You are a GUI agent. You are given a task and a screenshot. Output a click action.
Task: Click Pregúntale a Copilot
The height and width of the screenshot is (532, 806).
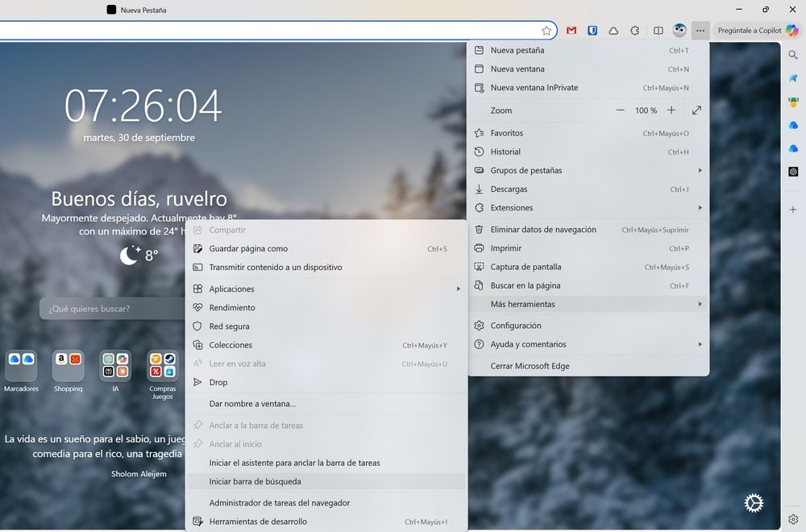756,30
